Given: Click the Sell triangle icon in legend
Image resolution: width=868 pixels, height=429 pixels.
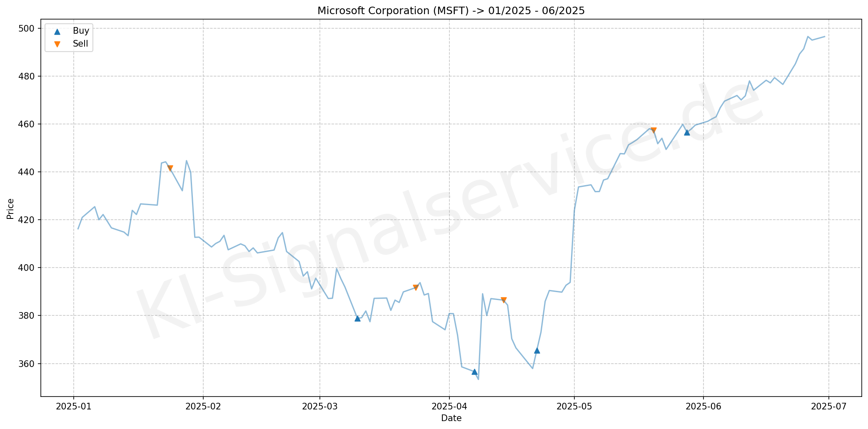Looking at the screenshot, I should pyautogui.click(x=57, y=44).
